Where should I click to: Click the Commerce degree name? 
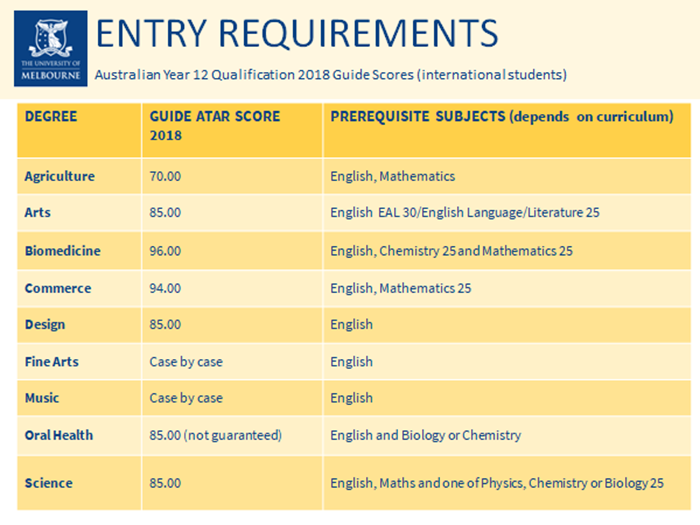click(x=58, y=288)
